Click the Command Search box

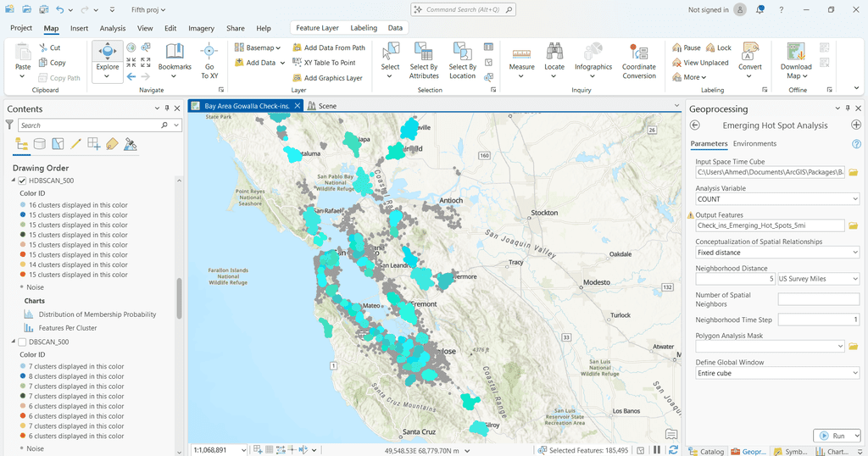[464, 9]
